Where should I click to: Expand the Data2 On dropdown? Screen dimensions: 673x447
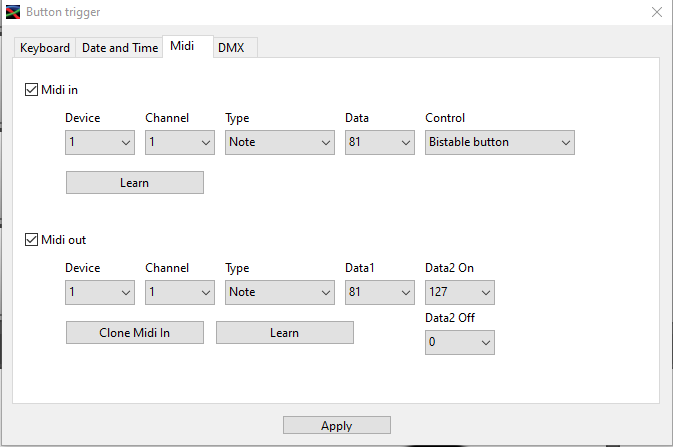point(460,293)
